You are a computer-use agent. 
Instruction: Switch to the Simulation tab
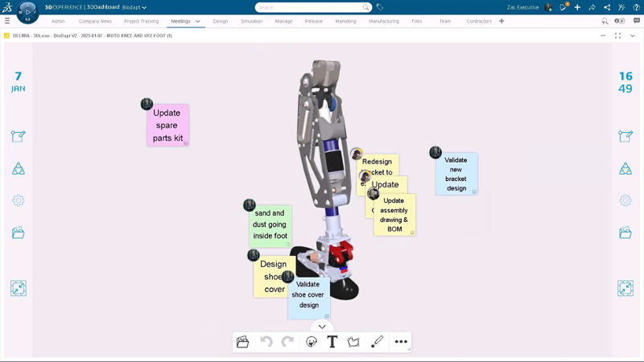(251, 22)
